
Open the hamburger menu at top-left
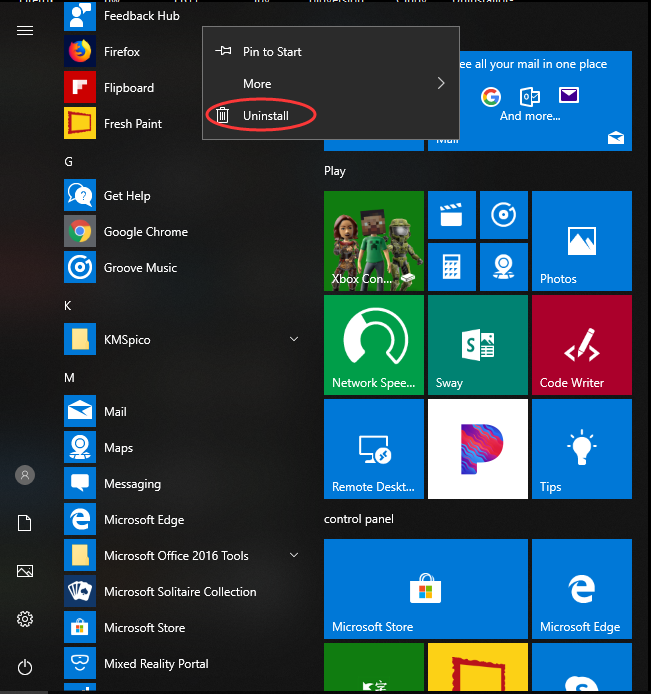coord(25,31)
